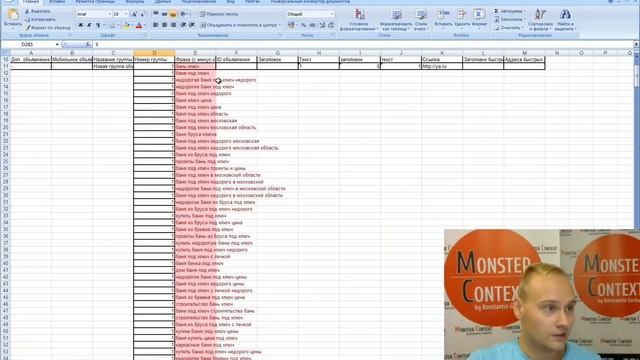Open the Clear (Очистить) dropdown

[508, 28]
